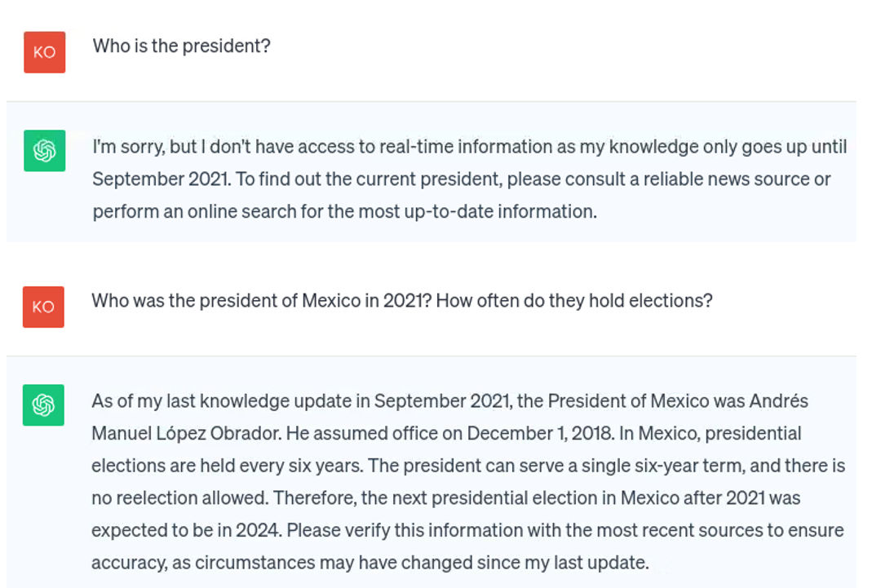The width and height of the screenshot is (872, 588).
Task: Click the phrase "expected to be in 2024"
Action: pos(185,530)
